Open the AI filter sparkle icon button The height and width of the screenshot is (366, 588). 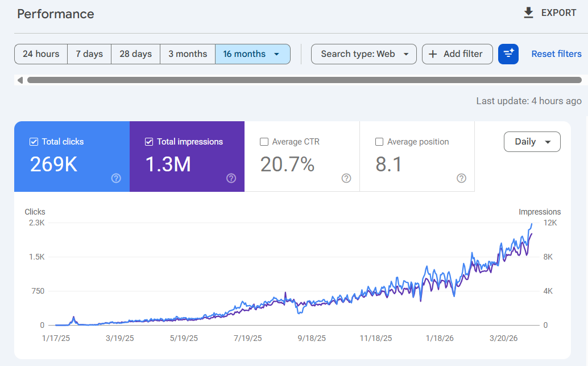coord(508,54)
